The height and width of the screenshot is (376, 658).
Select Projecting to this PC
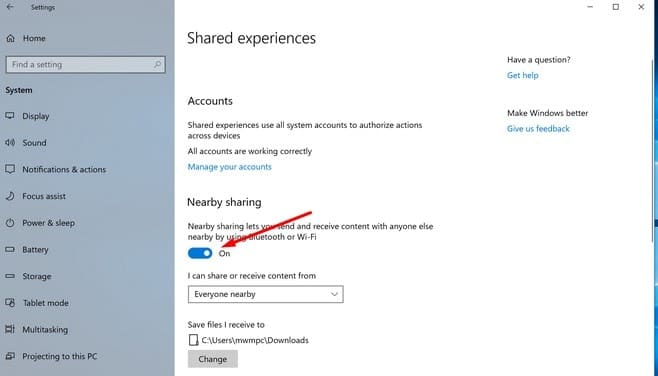tap(60, 356)
